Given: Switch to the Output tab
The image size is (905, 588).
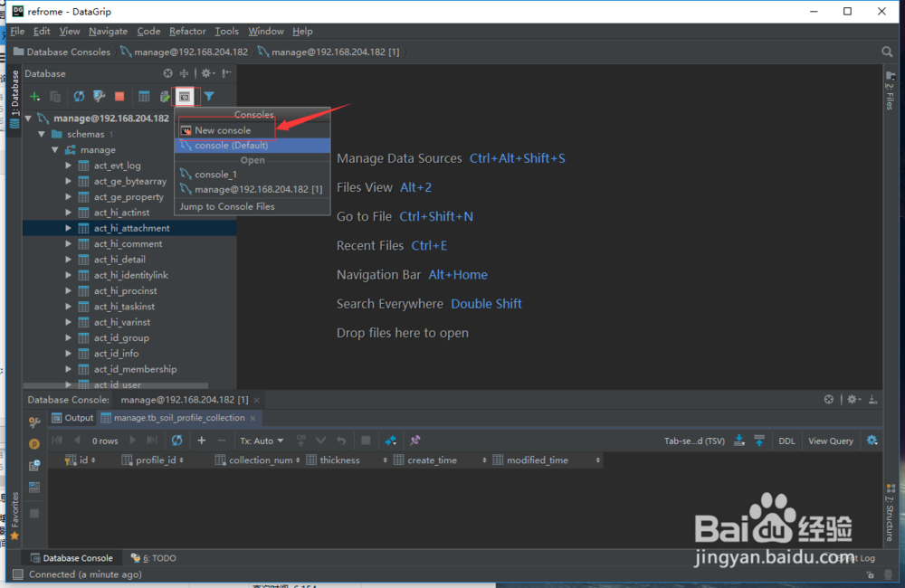Looking at the screenshot, I should point(72,418).
